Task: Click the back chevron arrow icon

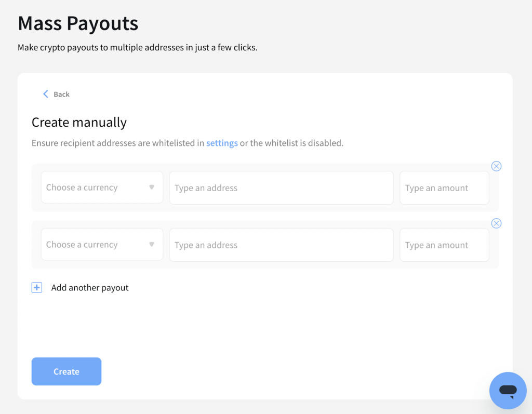Action: (45, 94)
